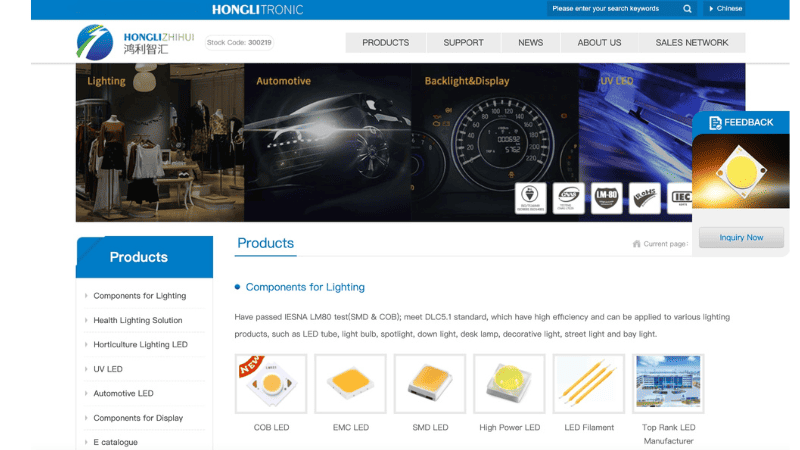
Task: Click the EMC LED text label
Action: [x=351, y=428]
